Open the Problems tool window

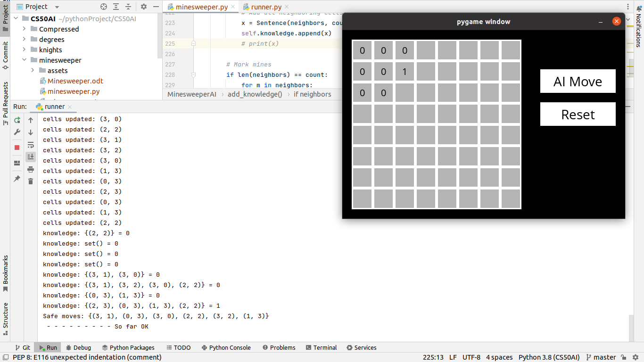[x=279, y=347]
